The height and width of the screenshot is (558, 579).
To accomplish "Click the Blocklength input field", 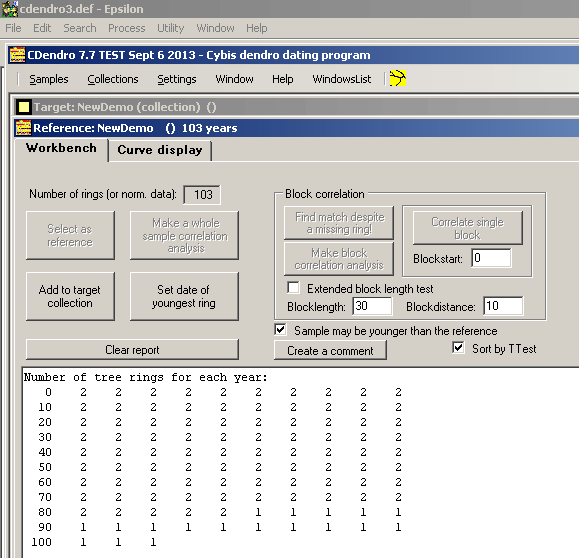I will click(372, 306).
